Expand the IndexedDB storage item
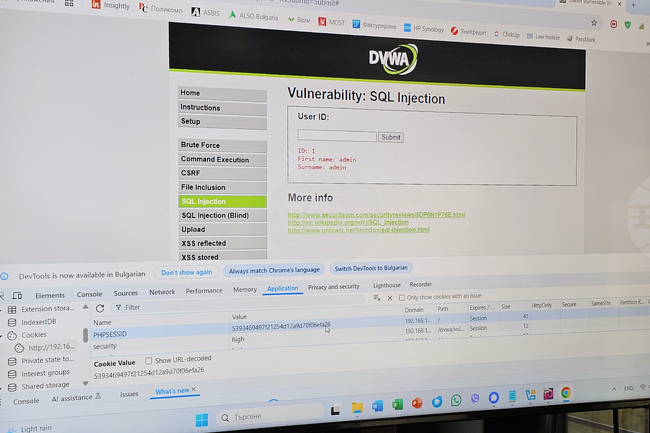This screenshot has height=433, width=650. click(3, 322)
